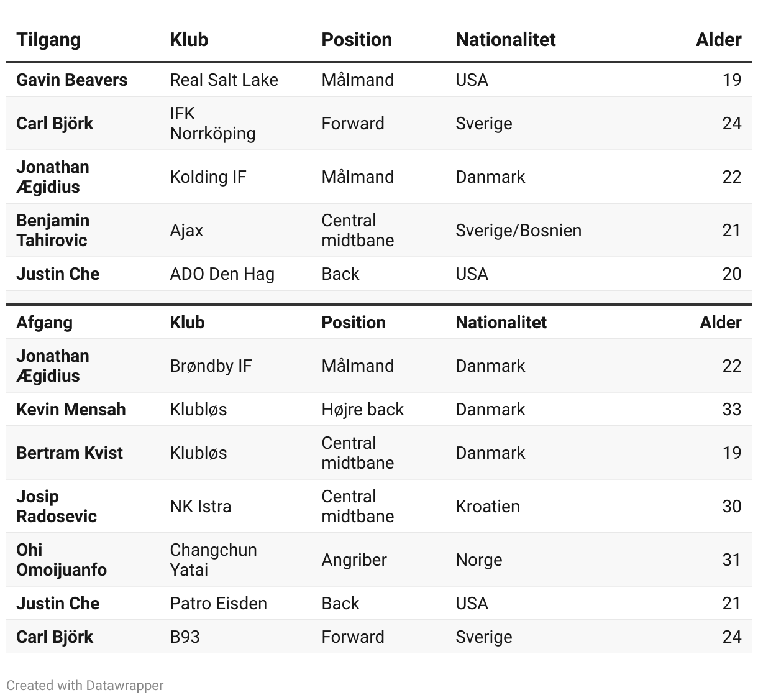Select the Gavin Beavers player name

71,80
